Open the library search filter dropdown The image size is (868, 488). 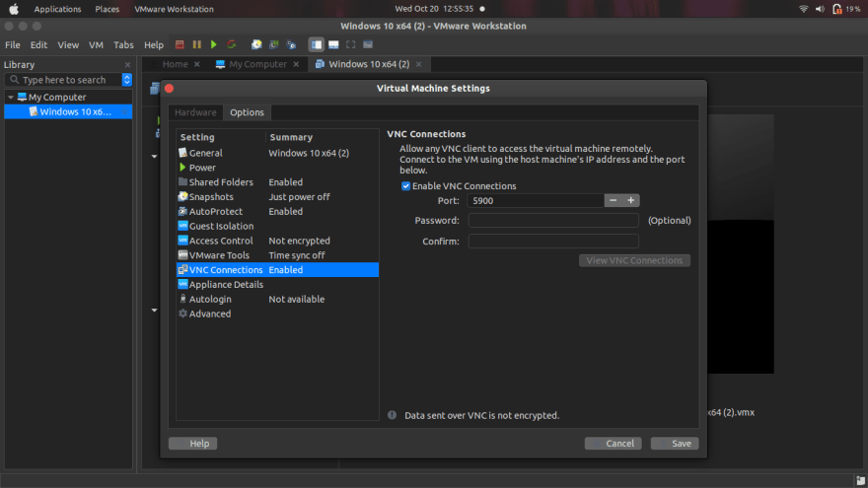coord(127,80)
